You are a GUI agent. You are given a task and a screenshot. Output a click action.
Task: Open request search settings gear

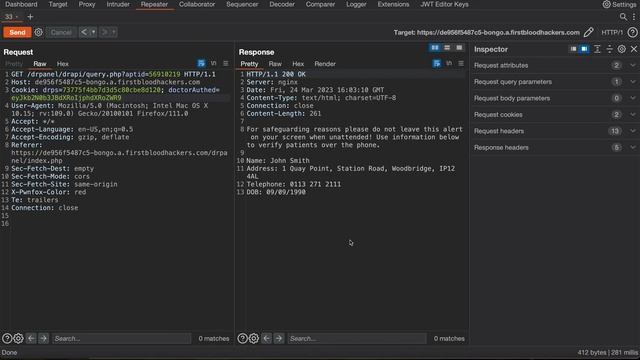point(18,338)
